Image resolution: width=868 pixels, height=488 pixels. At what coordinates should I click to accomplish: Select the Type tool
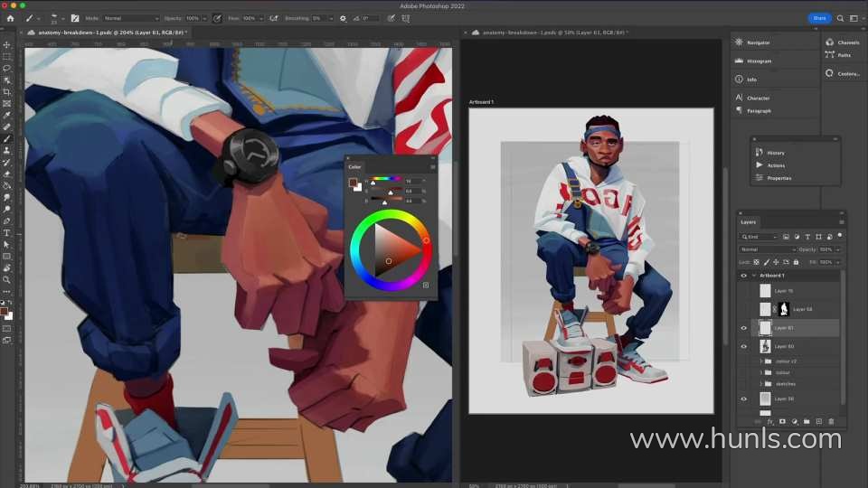tap(6, 233)
